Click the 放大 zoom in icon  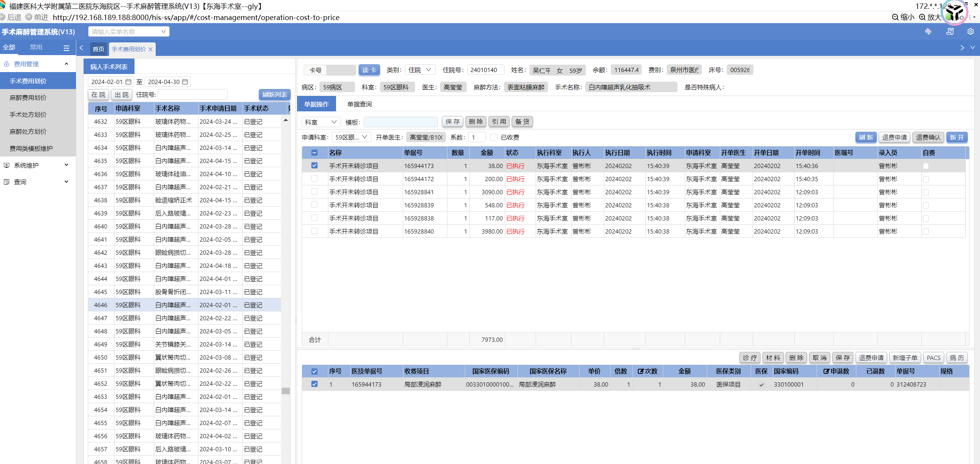922,17
